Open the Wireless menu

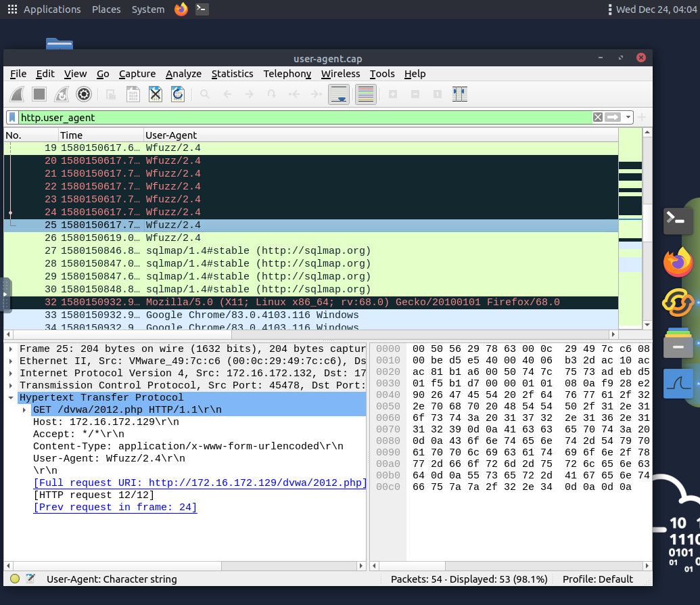pyautogui.click(x=340, y=74)
